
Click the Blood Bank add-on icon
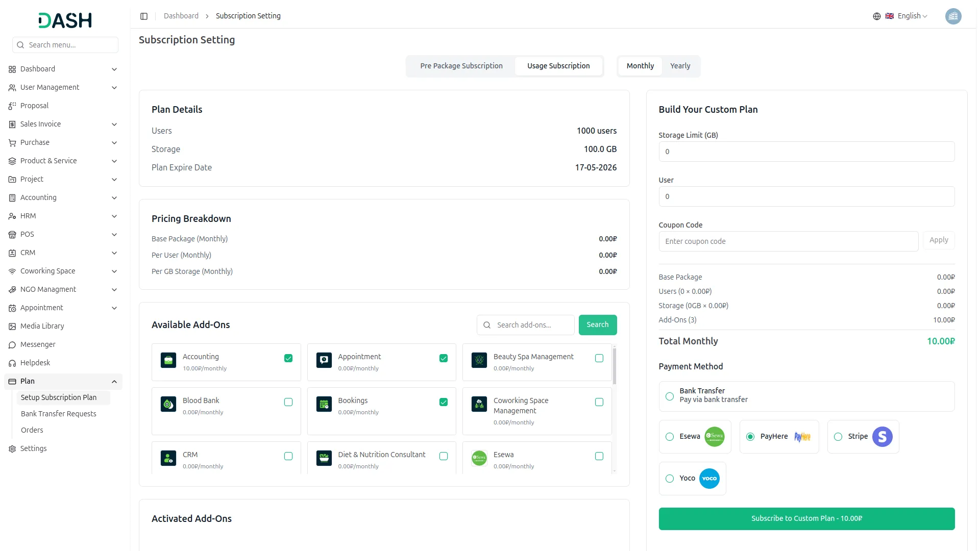pyautogui.click(x=168, y=404)
